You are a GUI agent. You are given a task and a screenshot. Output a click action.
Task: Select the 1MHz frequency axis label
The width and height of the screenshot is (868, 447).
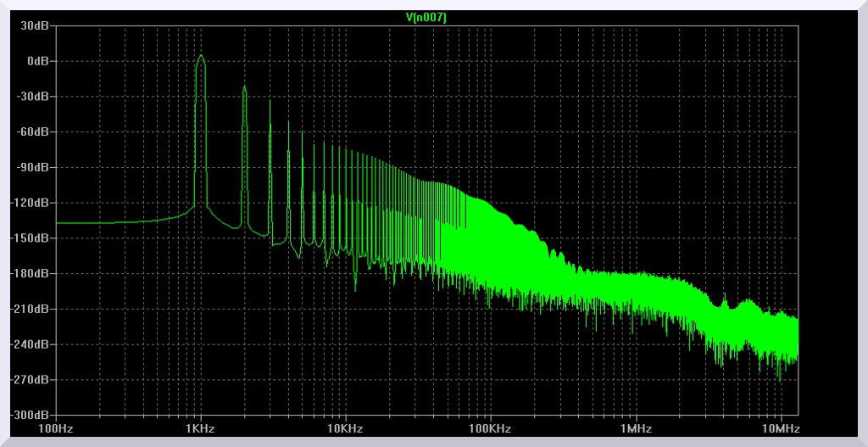tap(635, 429)
